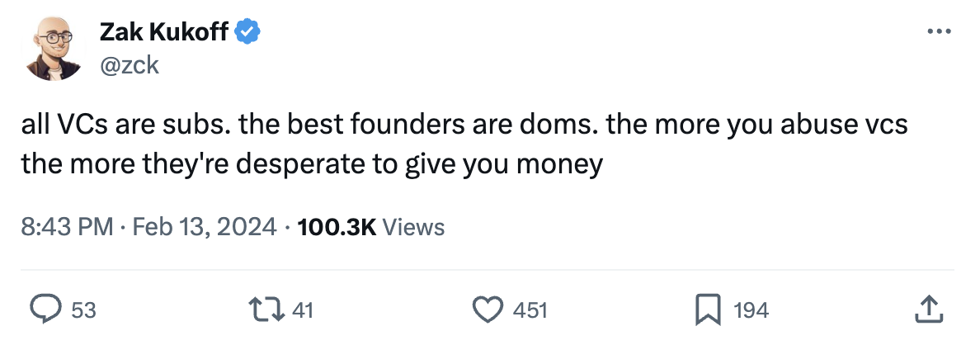Click the Zak Kukoff display name

[164, 32]
